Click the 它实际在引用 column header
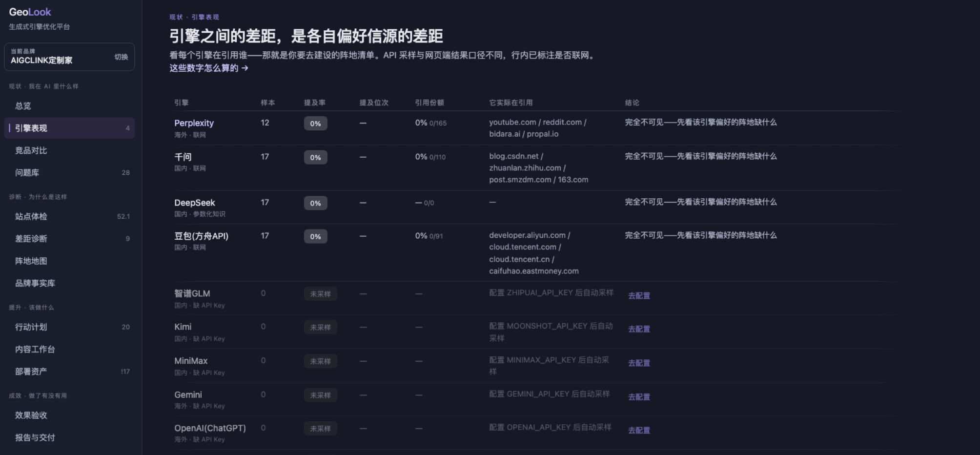The width and height of the screenshot is (980, 455). click(511, 103)
